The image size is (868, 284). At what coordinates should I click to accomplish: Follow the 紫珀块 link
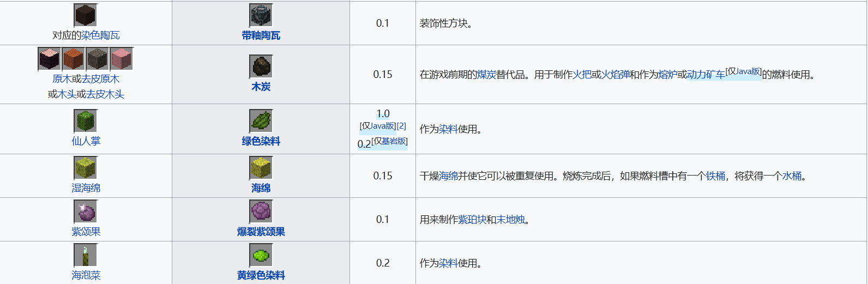point(472,220)
